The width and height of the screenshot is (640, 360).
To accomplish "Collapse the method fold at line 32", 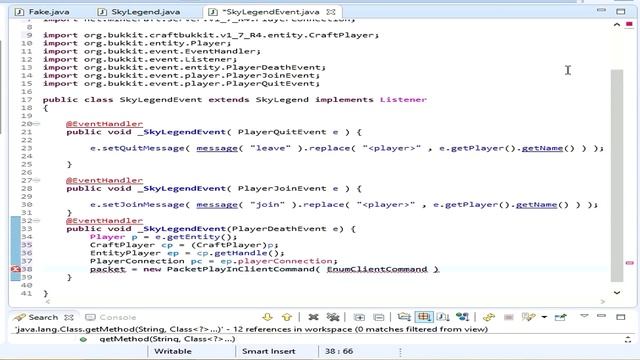I will [x=37, y=220].
